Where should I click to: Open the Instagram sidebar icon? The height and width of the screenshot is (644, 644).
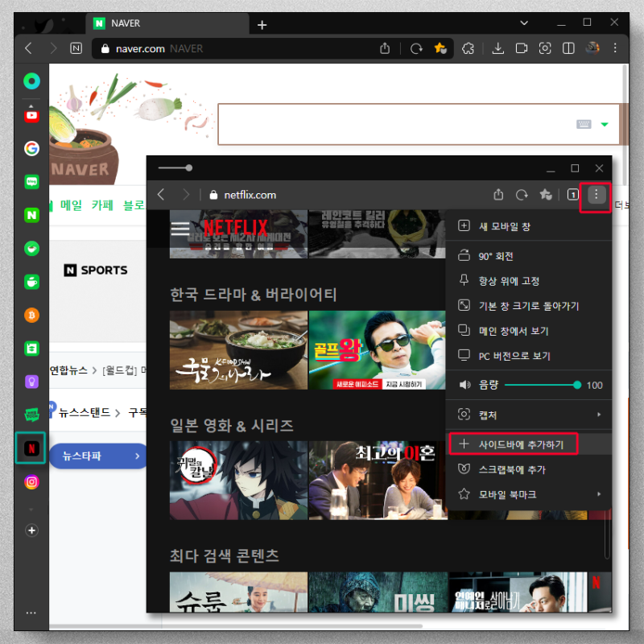coord(31,481)
